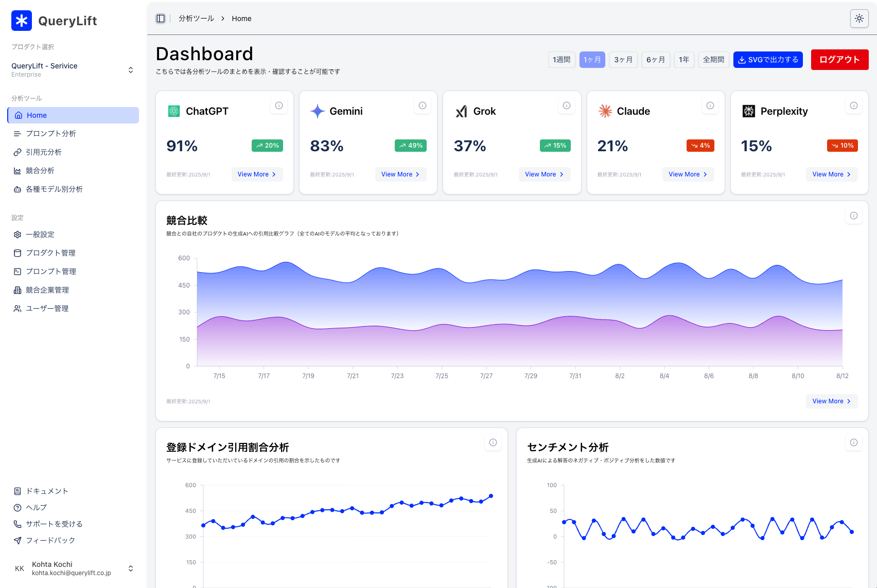
Task: Click the red ログアウト button
Action: click(x=839, y=60)
